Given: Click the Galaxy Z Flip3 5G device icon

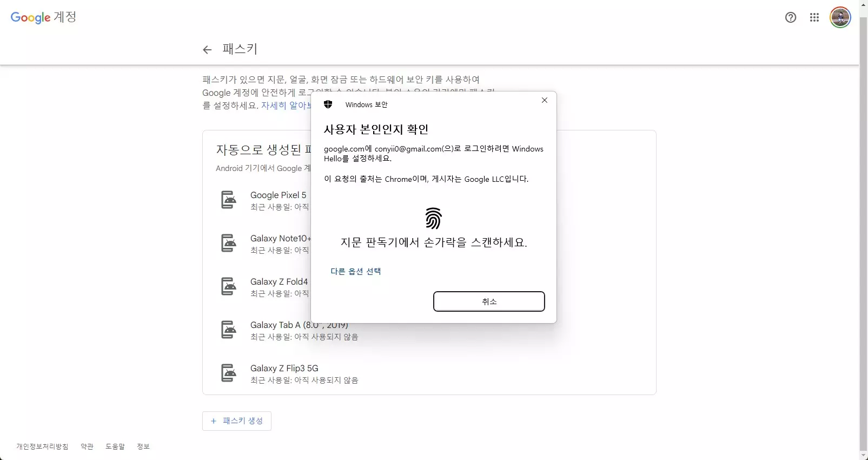Looking at the screenshot, I should [229, 373].
